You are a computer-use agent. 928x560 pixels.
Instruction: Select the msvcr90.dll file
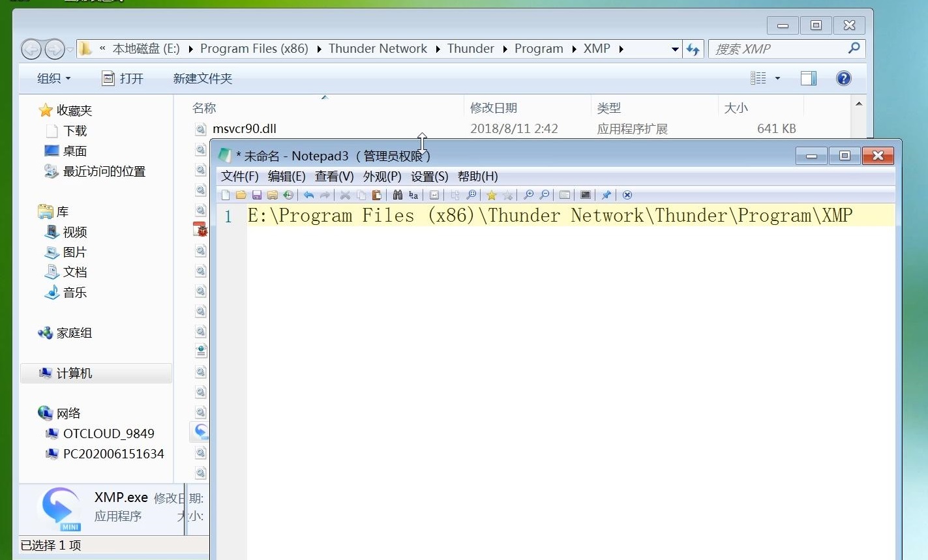[x=245, y=129]
